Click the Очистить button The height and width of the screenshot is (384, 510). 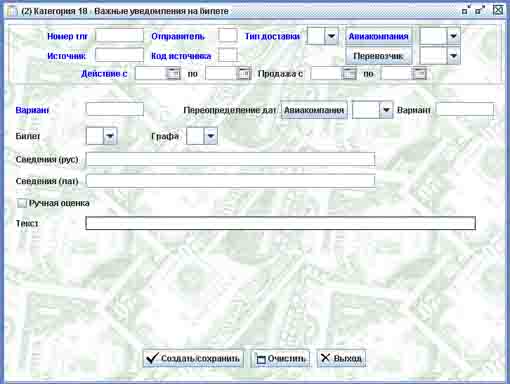pyautogui.click(x=281, y=358)
